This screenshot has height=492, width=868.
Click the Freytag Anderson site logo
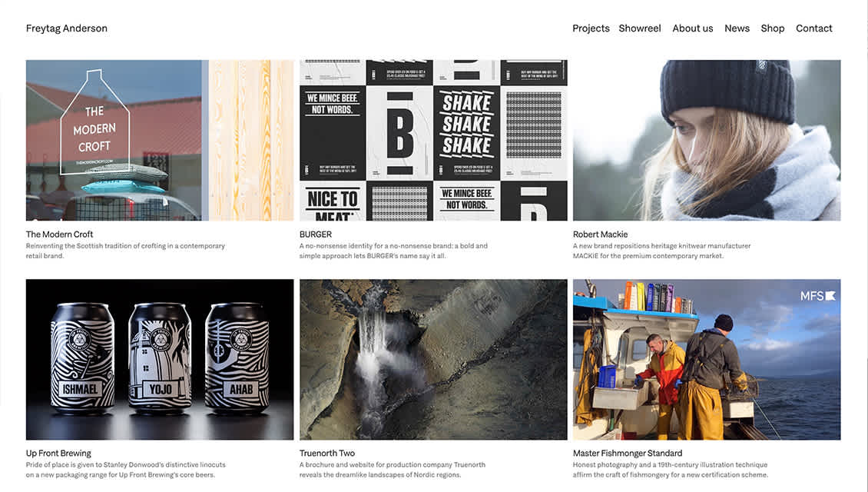point(66,28)
